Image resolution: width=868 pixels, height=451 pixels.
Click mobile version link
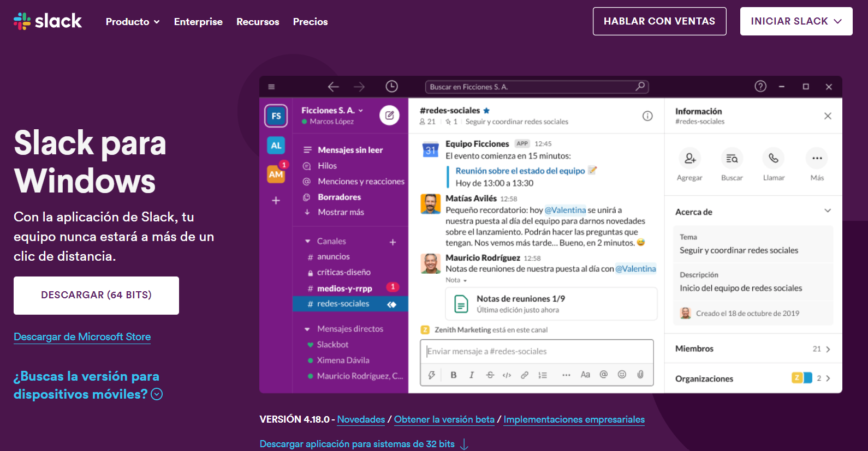[87, 385]
